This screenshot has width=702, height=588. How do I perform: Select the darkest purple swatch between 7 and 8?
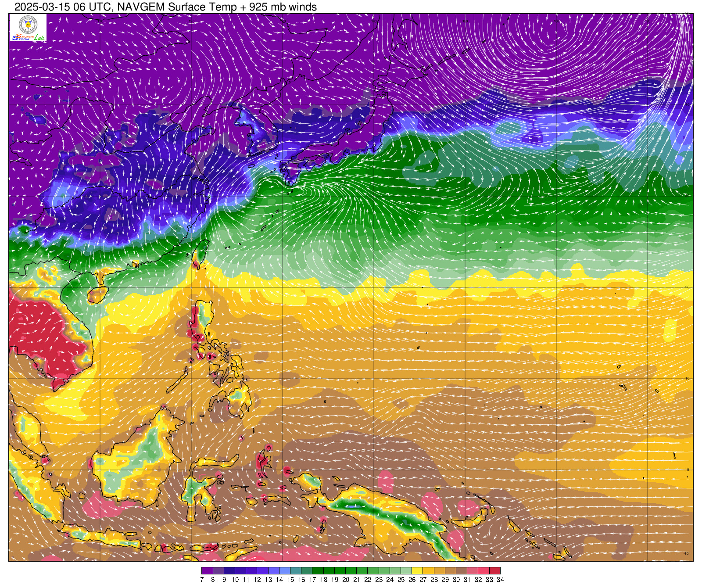(x=207, y=571)
